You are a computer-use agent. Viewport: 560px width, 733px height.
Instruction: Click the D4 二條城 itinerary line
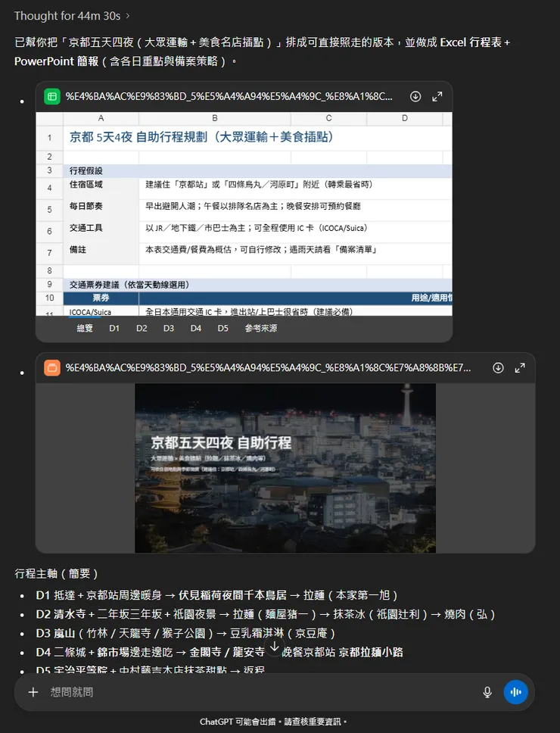219,652
